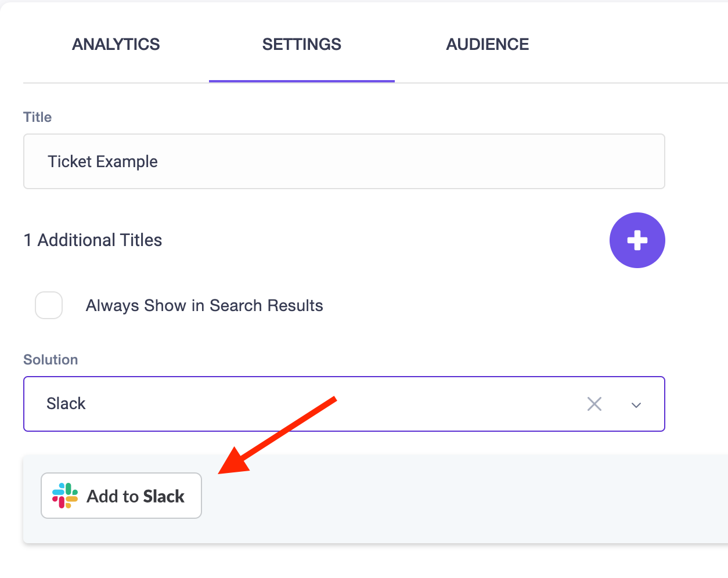Screen dimensions: 728x578
Task: Click the Title input field
Action: pyautogui.click(x=344, y=161)
